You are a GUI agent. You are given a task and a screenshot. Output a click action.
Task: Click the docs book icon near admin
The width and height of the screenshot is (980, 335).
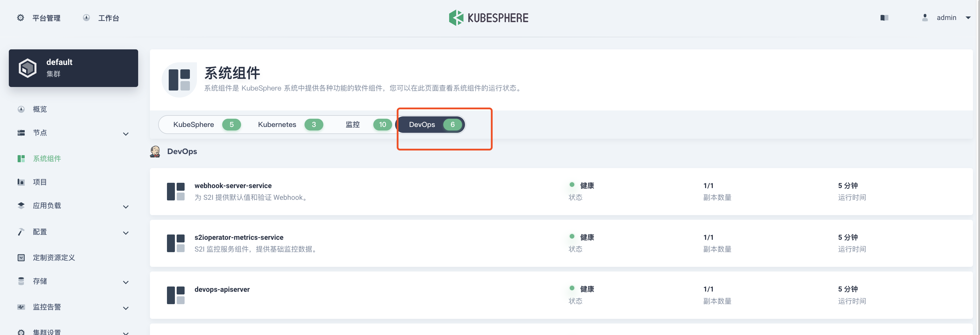pyautogui.click(x=884, y=18)
